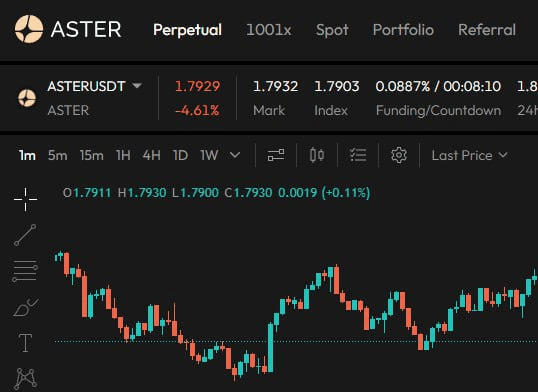The width and height of the screenshot is (538, 392).
Task: Open chart indicators settings icon
Action: click(x=276, y=155)
